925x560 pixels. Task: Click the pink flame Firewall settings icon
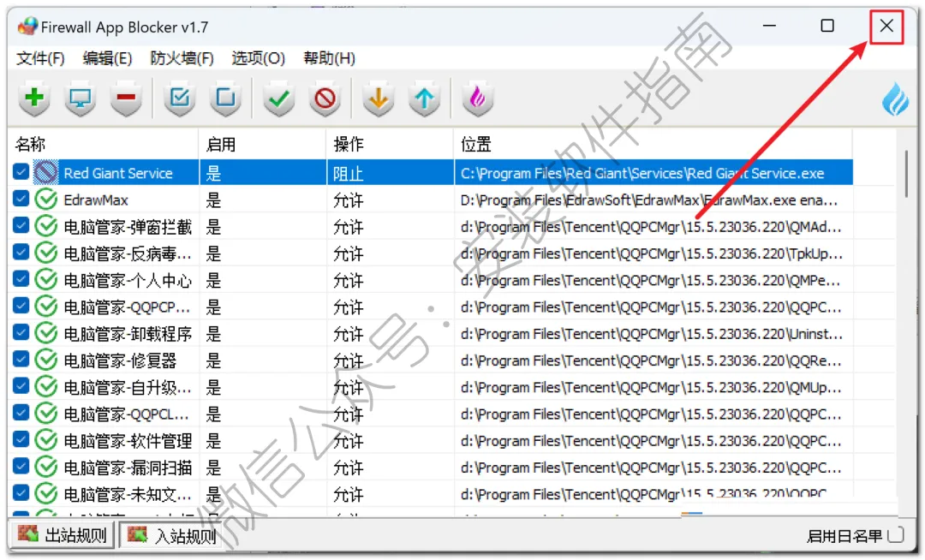click(477, 98)
